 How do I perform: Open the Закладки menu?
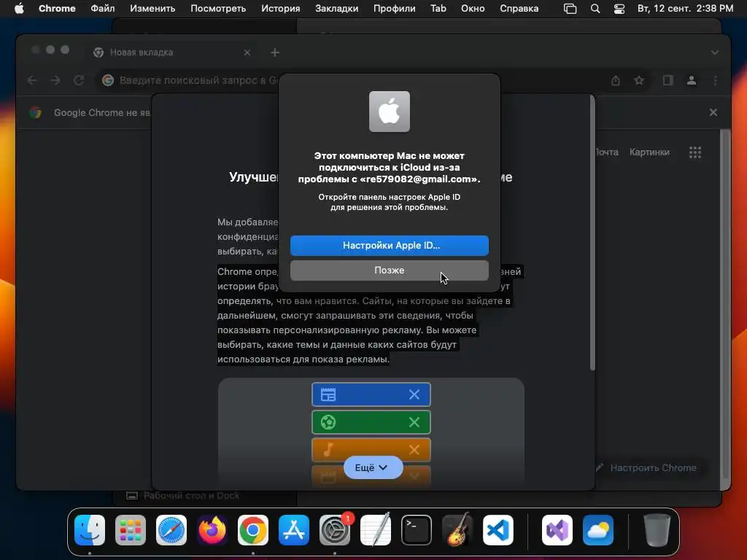(336, 8)
